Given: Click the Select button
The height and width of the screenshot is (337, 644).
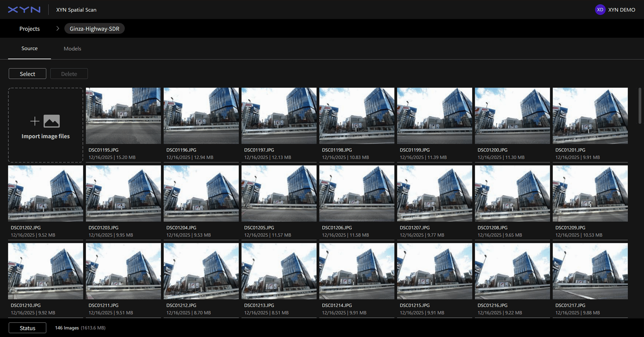Looking at the screenshot, I should (x=27, y=74).
